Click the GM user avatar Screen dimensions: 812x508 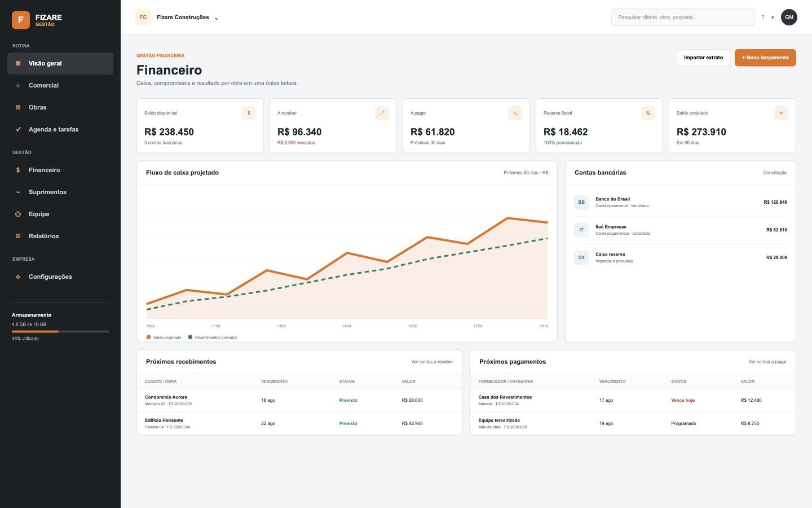click(789, 17)
